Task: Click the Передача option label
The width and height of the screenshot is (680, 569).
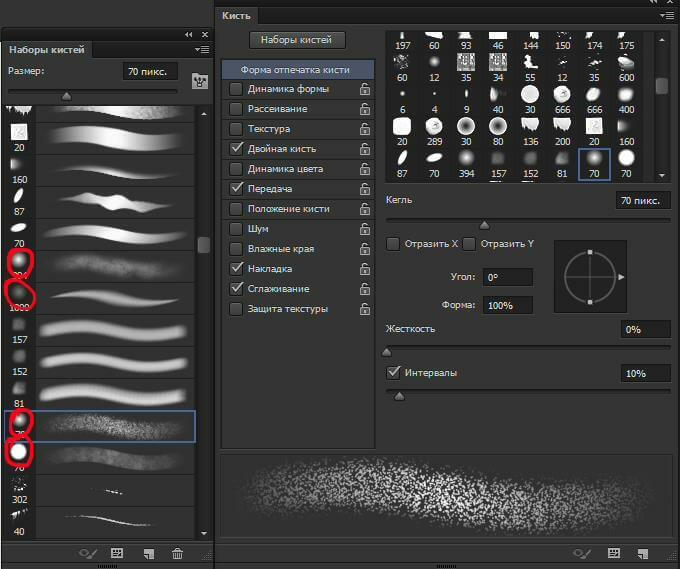Action: (270, 189)
